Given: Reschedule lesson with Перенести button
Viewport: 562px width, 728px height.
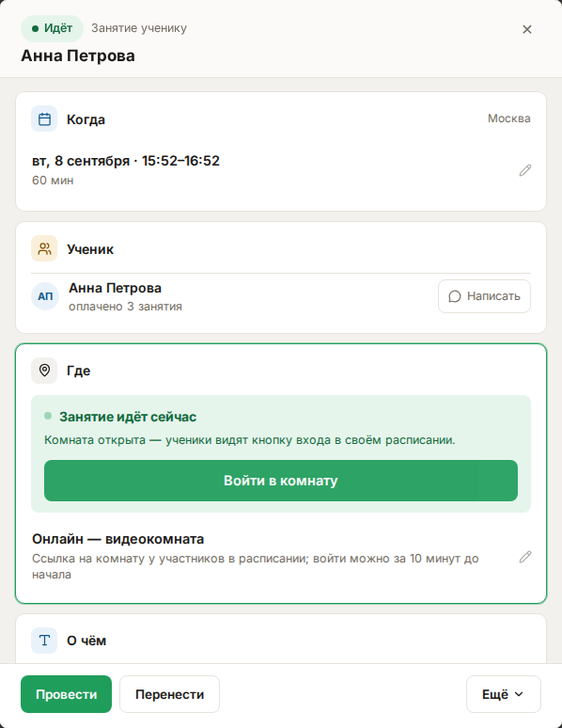Looking at the screenshot, I should pyautogui.click(x=169, y=694).
